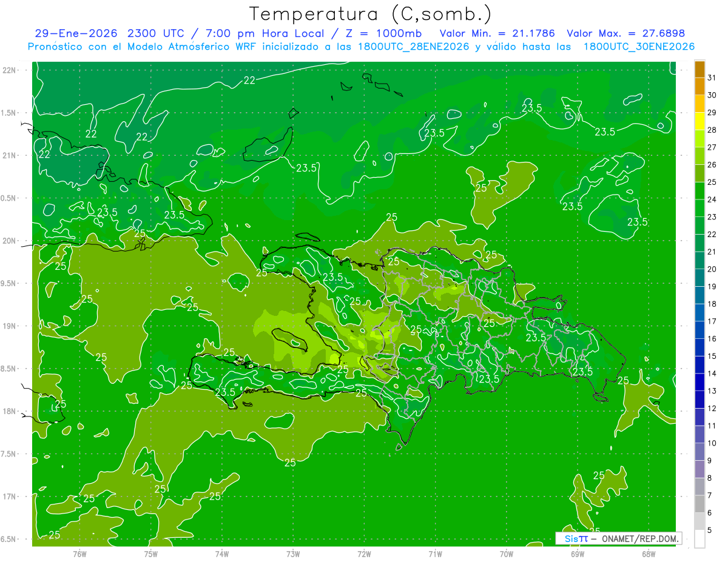728x562 pixels.
Task: Click 'Valor Max. = 27.6898' text
Action: [626, 33]
